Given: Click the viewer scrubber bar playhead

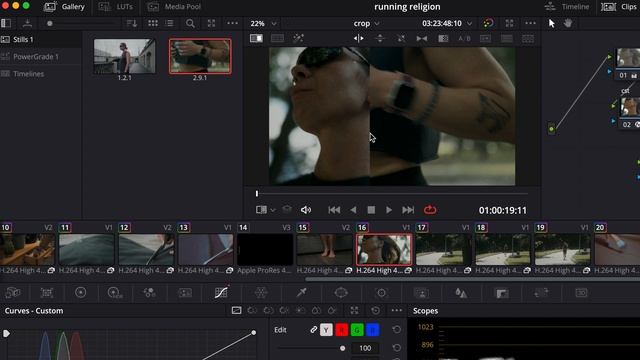Looking at the screenshot, I should (257, 193).
